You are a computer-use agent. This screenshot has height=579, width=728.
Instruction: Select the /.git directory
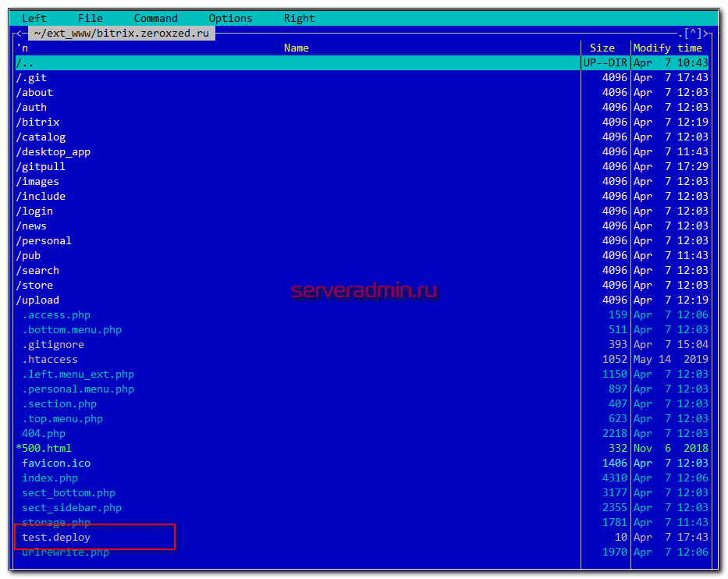(31, 78)
